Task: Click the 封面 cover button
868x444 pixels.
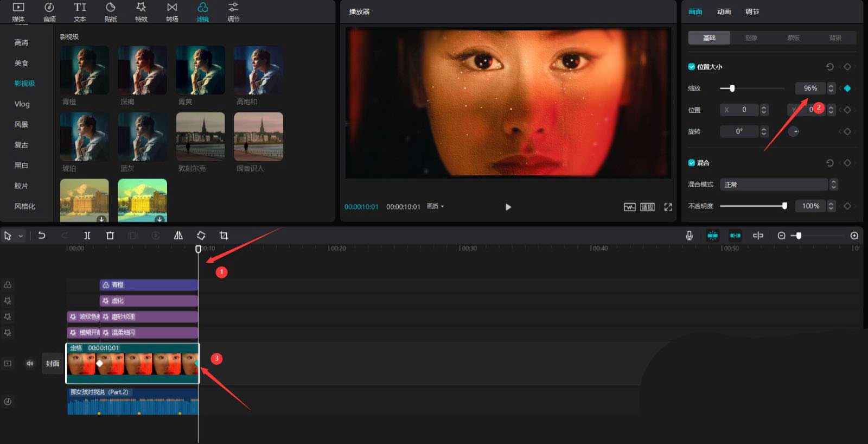Action: point(53,364)
